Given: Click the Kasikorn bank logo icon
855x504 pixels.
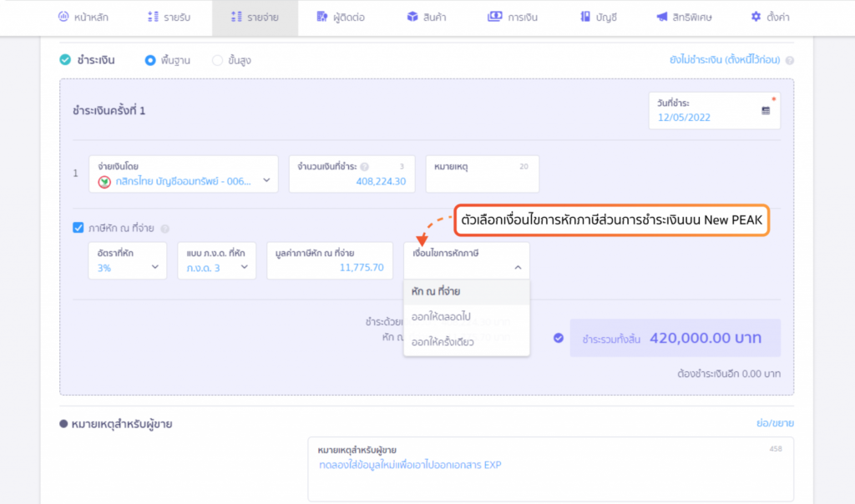Looking at the screenshot, I should click(x=104, y=181).
